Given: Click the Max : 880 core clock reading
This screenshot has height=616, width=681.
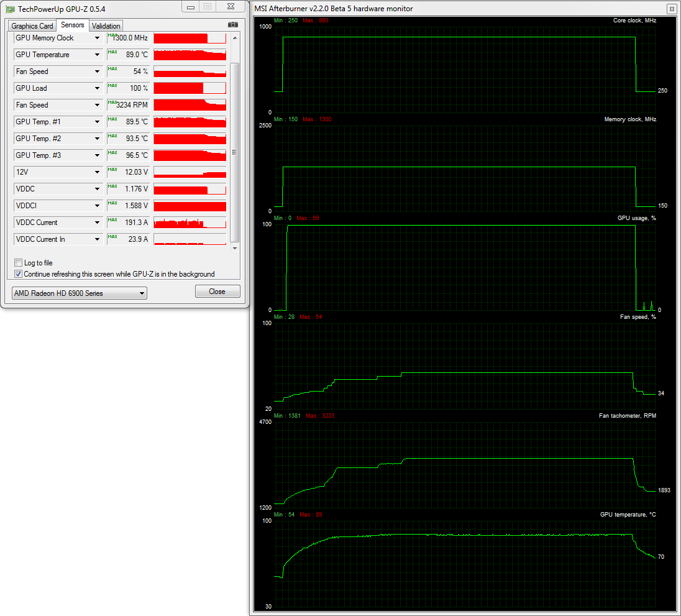Looking at the screenshot, I should [x=315, y=21].
